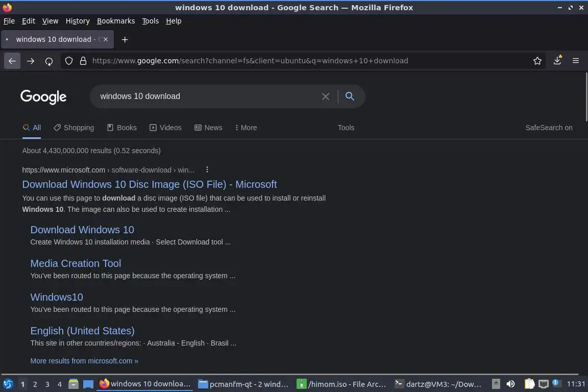Click inside the Google search input field

point(206,96)
